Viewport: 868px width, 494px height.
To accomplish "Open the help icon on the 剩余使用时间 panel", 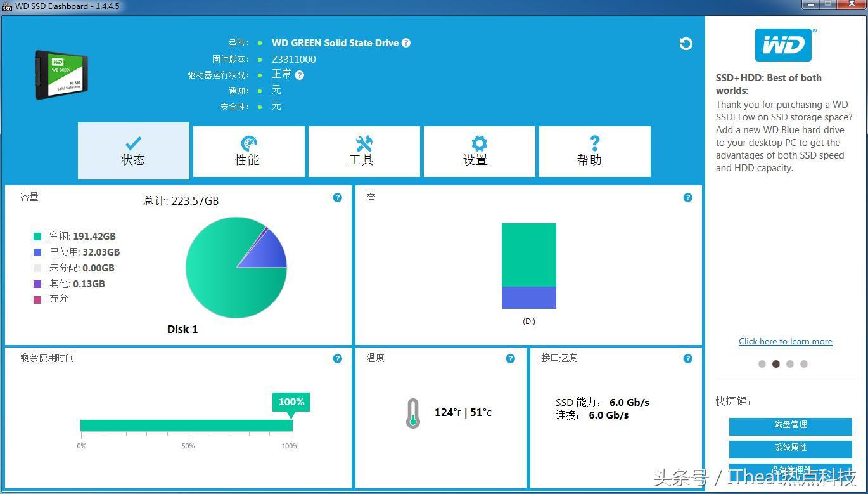I will click(x=337, y=358).
